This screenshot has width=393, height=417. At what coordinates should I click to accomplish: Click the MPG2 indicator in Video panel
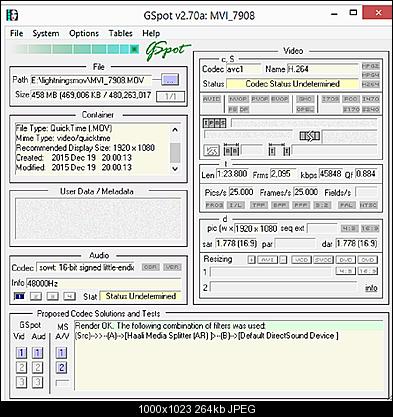370,66
